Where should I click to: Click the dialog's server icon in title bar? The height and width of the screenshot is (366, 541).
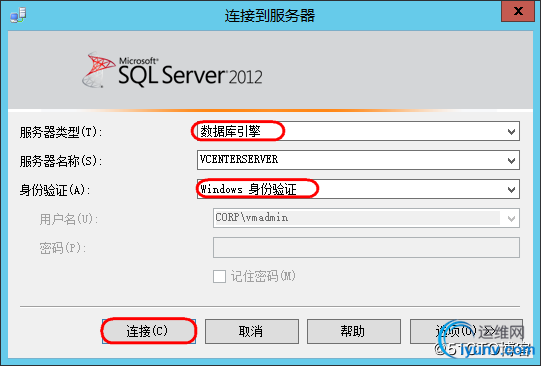pyautogui.click(x=18, y=16)
